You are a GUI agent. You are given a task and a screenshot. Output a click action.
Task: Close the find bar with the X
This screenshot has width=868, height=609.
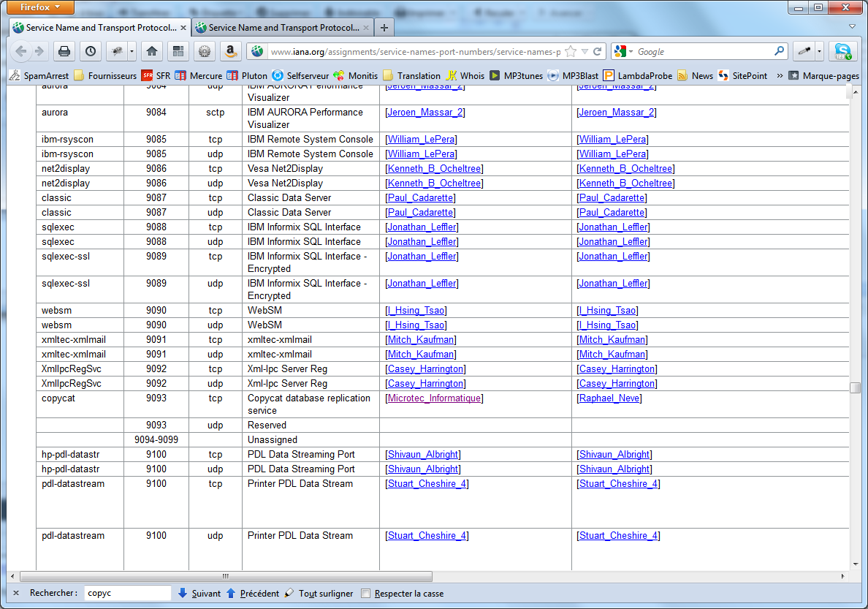16,593
